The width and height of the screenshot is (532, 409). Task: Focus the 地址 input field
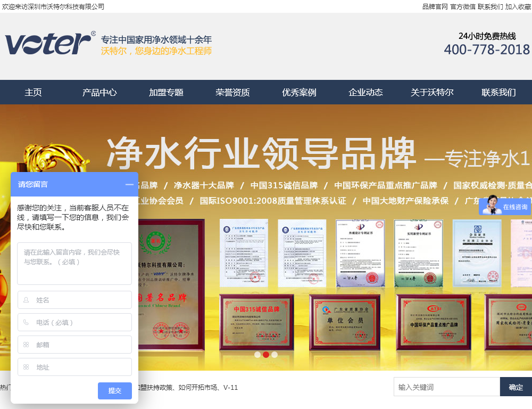(74, 367)
